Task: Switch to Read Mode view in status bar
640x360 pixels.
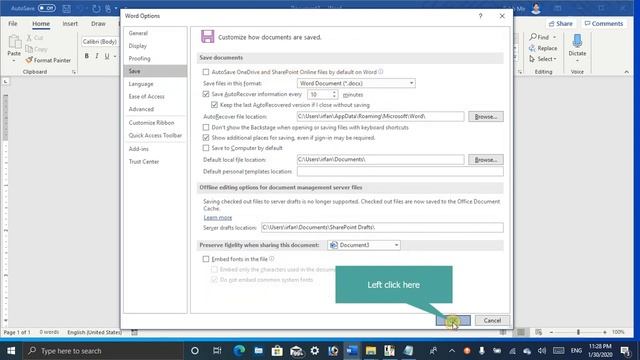Action: pos(503,332)
